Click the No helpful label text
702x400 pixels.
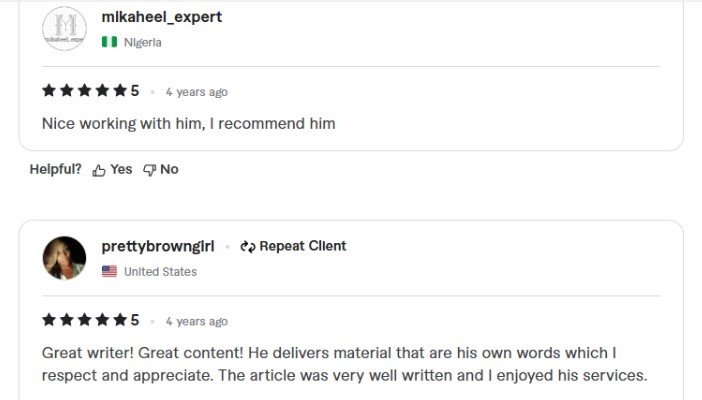[169, 170]
